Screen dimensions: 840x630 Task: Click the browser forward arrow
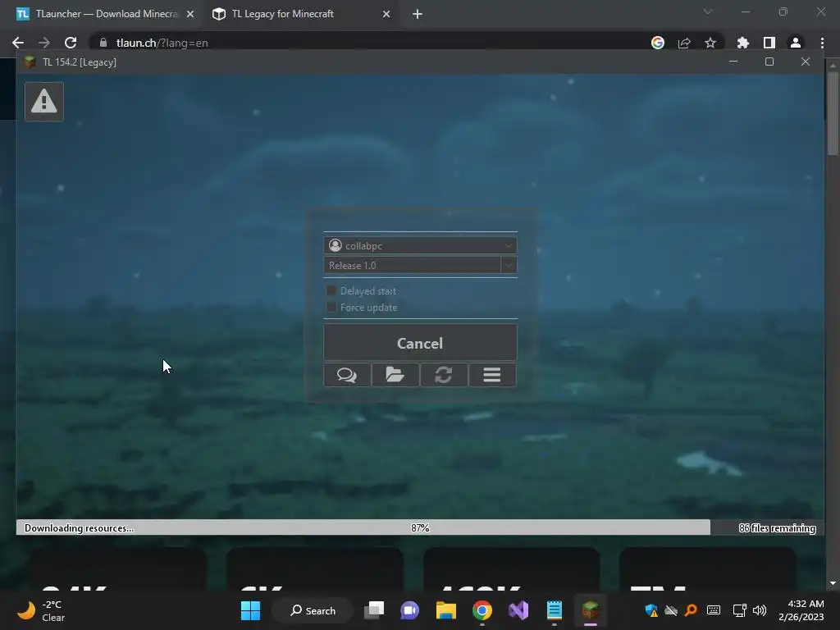[44, 43]
